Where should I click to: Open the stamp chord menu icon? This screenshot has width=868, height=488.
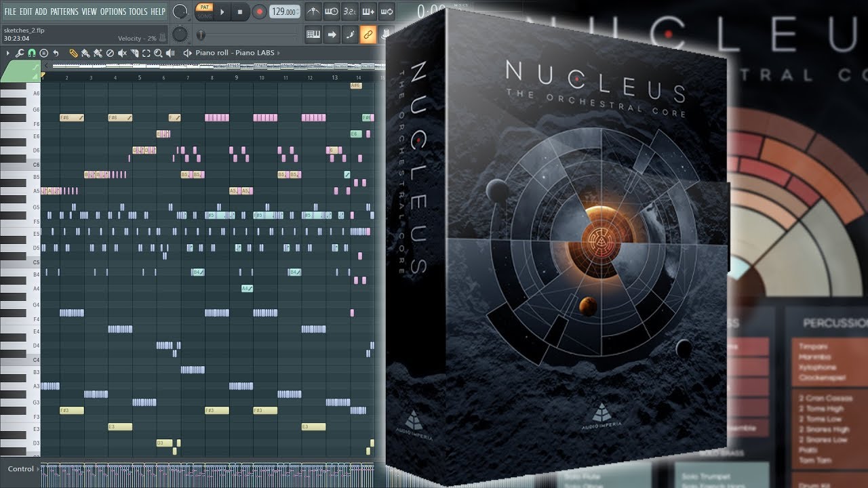click(43, 53)
